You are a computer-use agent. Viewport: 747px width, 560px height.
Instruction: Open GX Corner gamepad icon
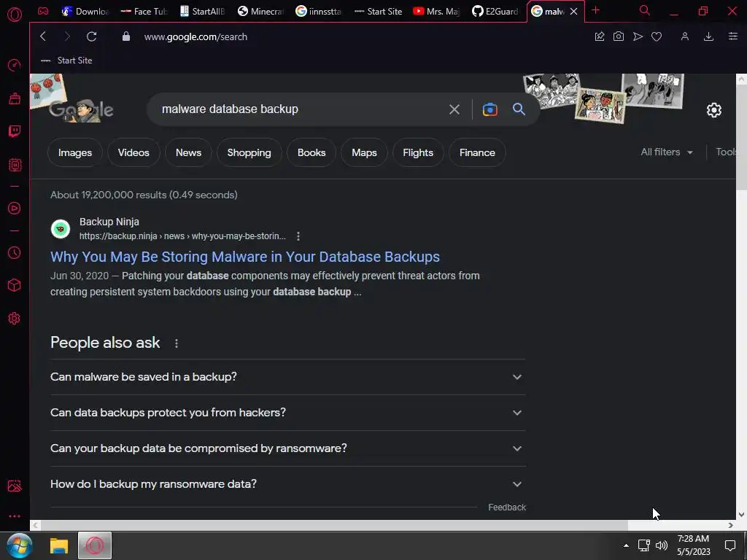point(43,11)
